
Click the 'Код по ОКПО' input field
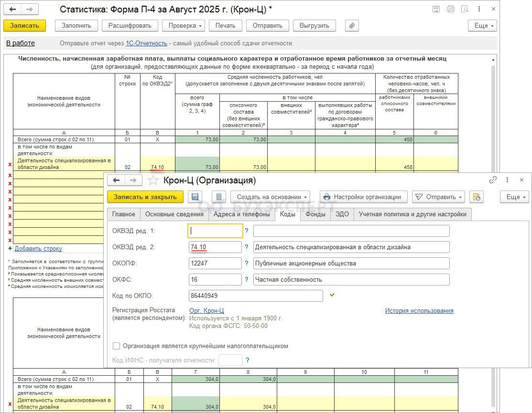tap(256, 296)
